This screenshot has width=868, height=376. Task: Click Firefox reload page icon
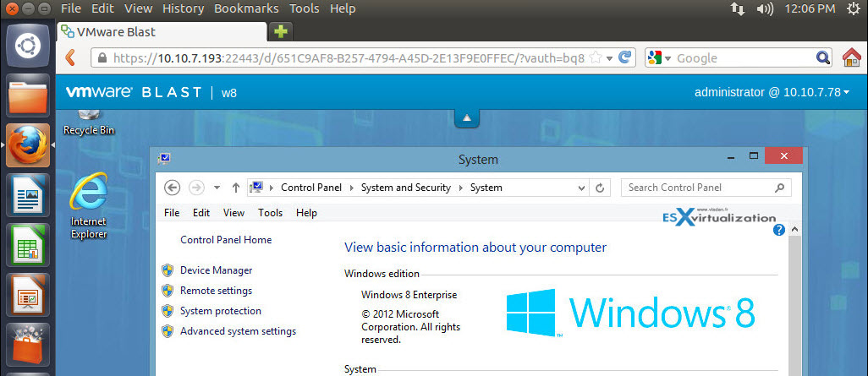[x=625, y=57]
